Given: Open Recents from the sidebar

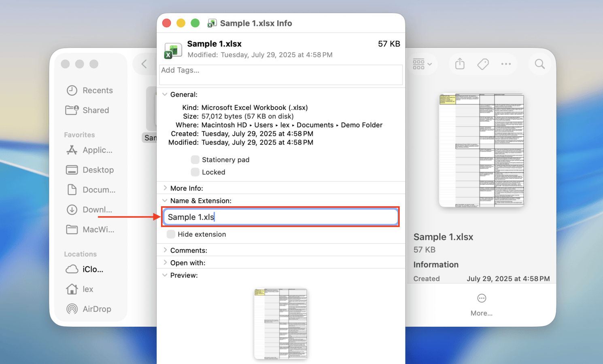Looking at the screenshot, I should [97, 90].
